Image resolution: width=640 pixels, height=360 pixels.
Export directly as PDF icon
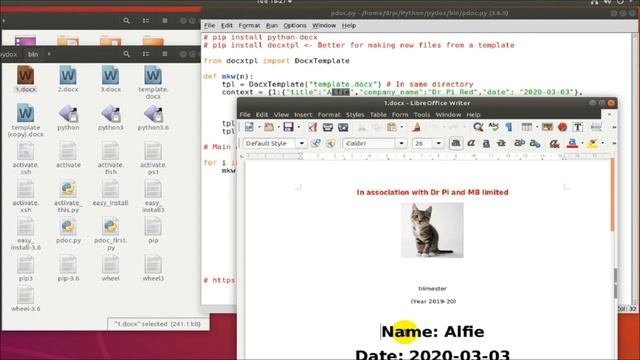click(312, 127)
